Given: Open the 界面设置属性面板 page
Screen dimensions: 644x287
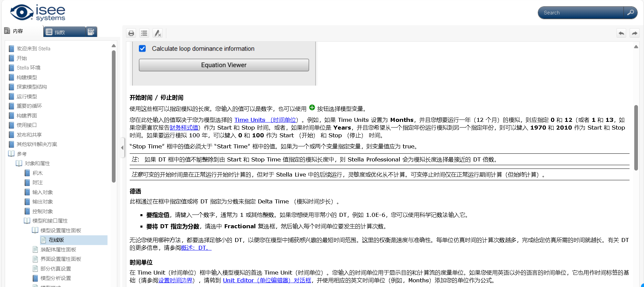Looking at the screenshot, I should [x=61, y=259].
